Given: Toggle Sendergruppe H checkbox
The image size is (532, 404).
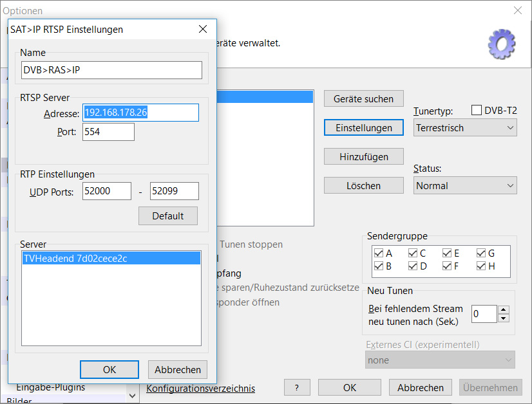Looking at the screenshot, I should pyautogui.click(x=481, y=266).
